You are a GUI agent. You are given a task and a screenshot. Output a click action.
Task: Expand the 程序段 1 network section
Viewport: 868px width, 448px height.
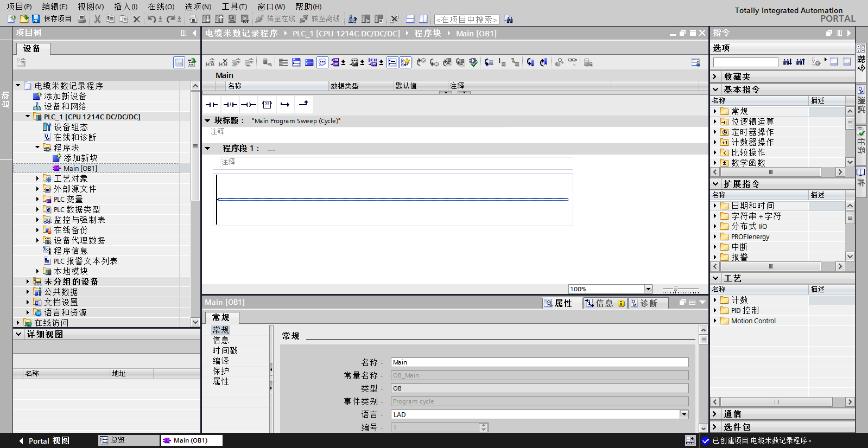pos(207,148)
